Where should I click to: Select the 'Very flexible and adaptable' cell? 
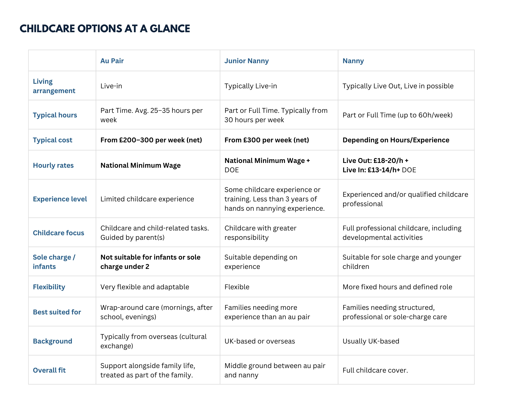click(x=145, y=287)
